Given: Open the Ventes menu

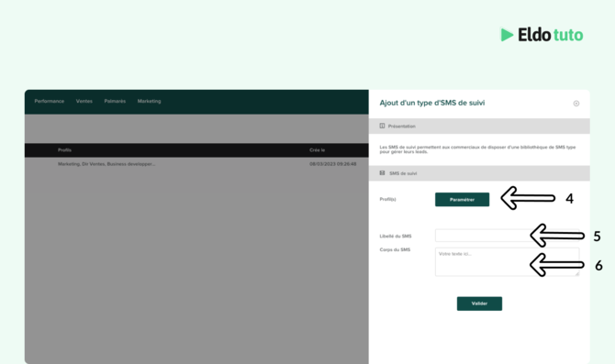Looking at the screenshot, I should click(84, 101).
